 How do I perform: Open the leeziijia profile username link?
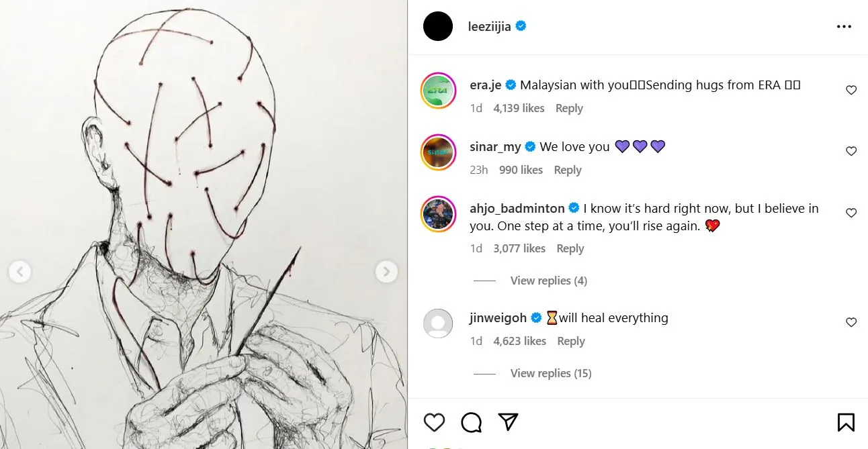[x=489, y=27]
